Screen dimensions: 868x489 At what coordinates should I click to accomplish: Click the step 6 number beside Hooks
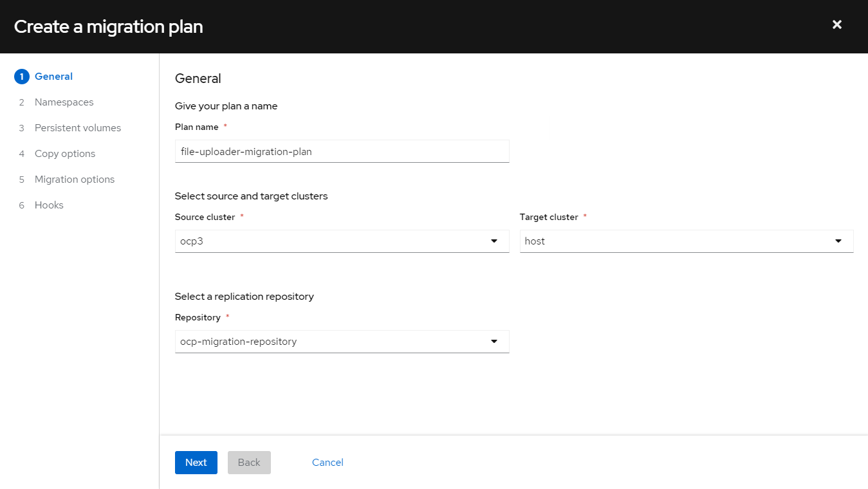click(21, 205)
